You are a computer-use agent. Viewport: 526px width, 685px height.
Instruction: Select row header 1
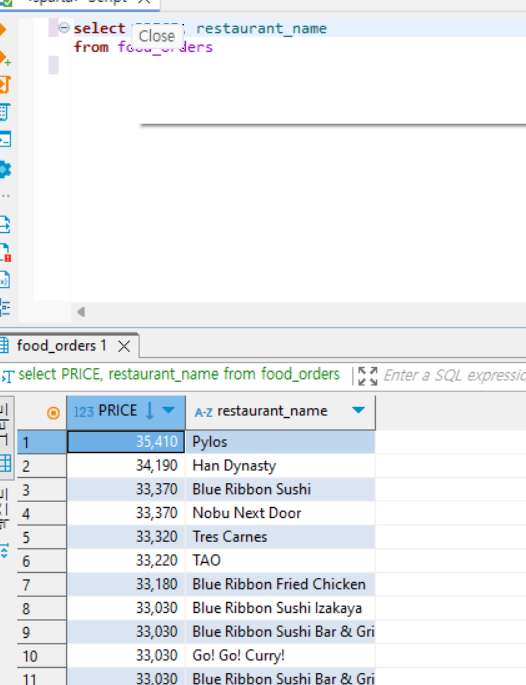(x=42, y=442)
